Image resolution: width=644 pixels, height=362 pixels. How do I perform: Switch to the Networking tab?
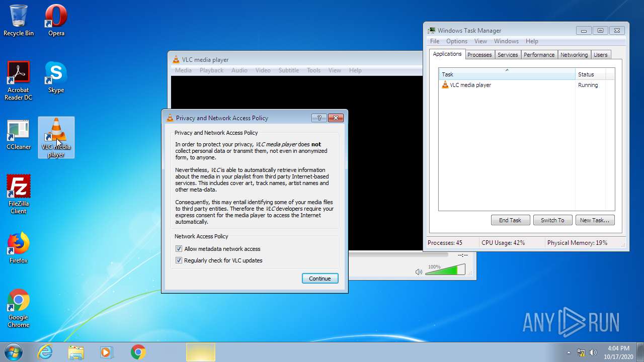point(574,55)
